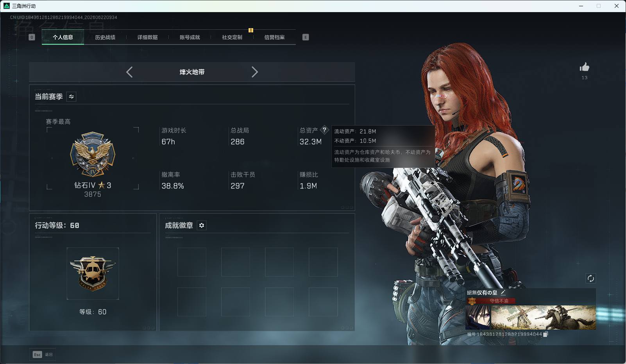Image resolution: width=626 pixels, height=364 pixels.
Task: Click the Esc 返回 button
Action: pos(43,355)
